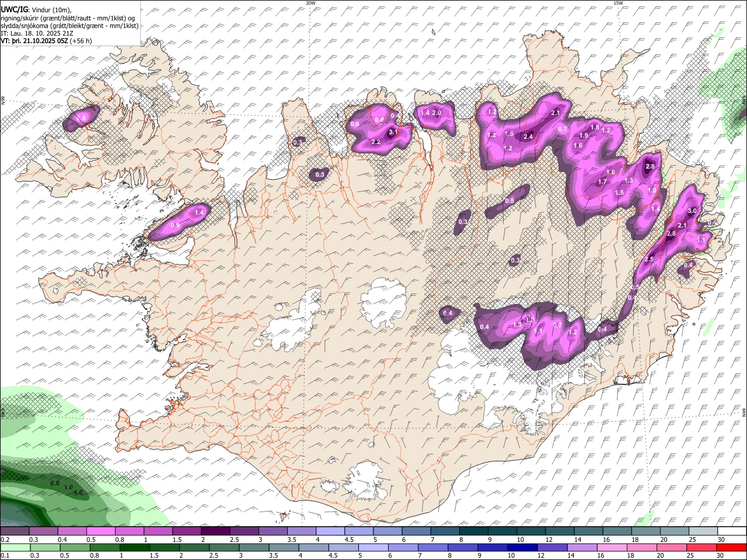Click the 1.3 value on the map
Image resolution: width=747 pixels, height=560 pixels.
(629, 181)
